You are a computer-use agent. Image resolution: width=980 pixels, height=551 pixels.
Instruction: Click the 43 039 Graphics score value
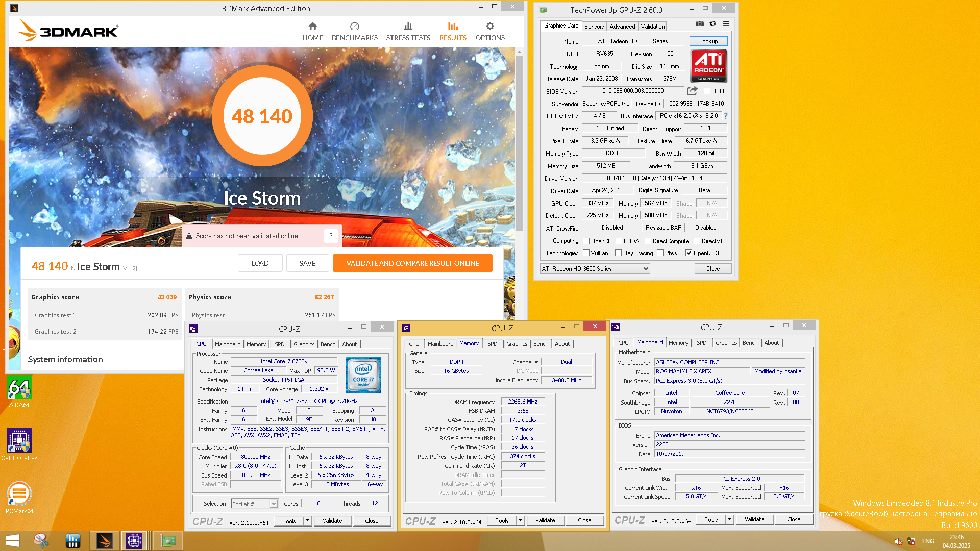pos(167,297)
